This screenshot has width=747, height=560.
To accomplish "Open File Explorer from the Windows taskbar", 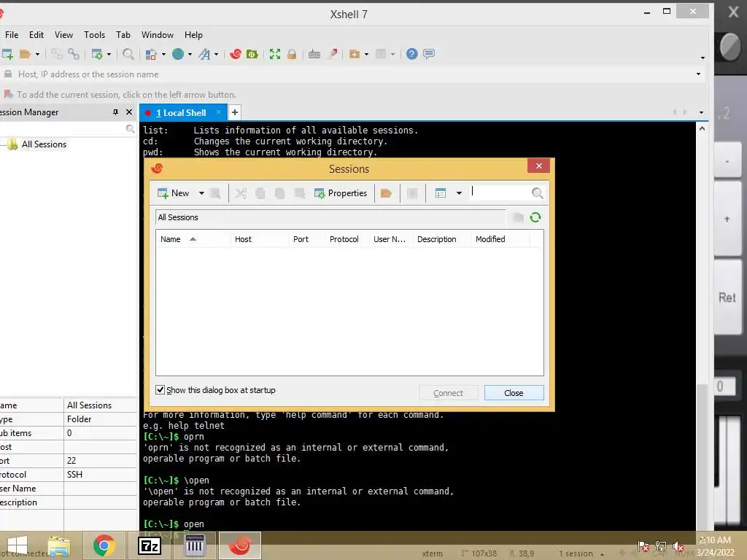I will (x=58, y=545).
